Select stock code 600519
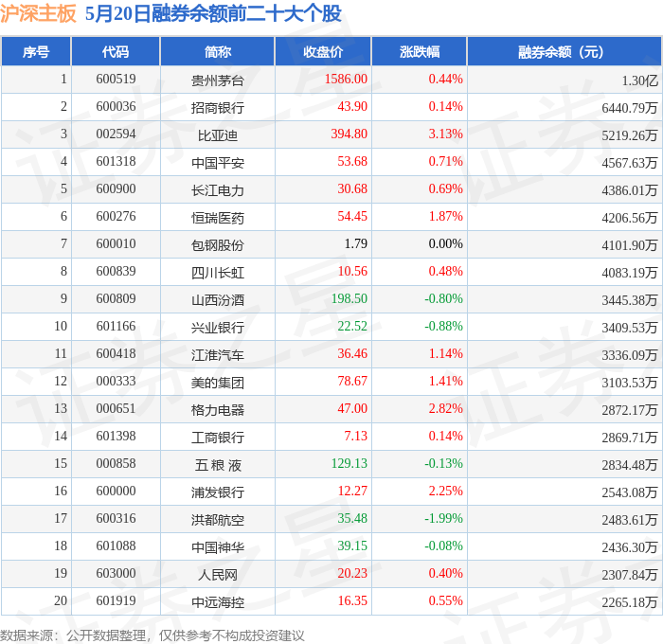The width and height of the screenshot is (663, 644). (116, 79)
